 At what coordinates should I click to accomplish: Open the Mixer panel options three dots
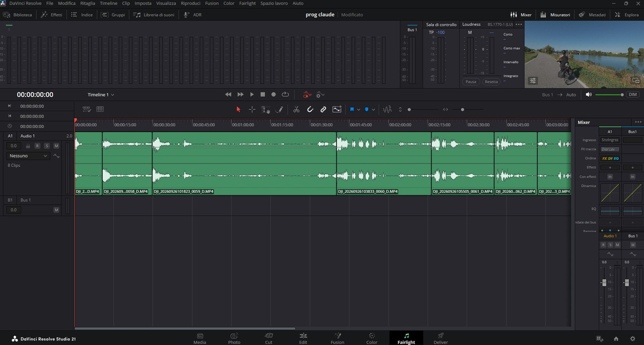point(638,122)
